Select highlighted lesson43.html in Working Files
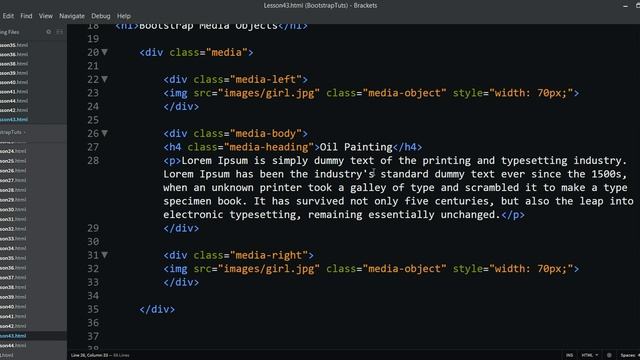 click(x=14, y=119)
